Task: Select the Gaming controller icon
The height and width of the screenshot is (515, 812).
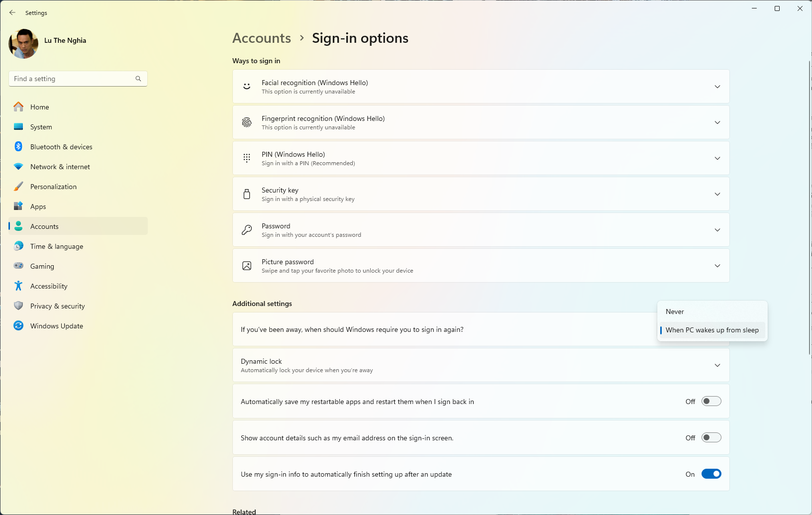Action: 18,266
